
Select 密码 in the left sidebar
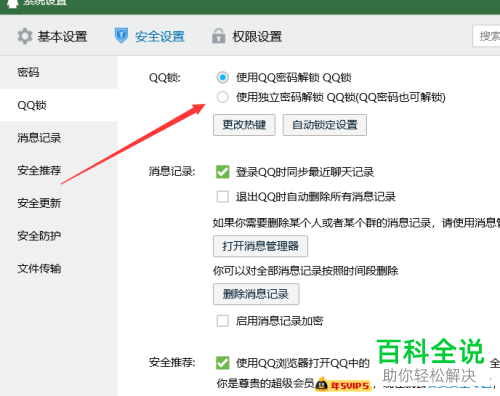[59, 72]
